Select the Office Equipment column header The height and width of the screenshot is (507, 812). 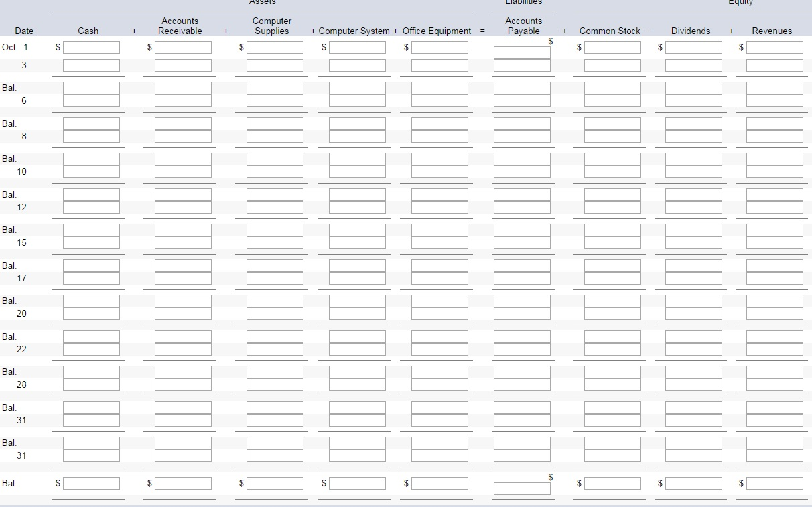[x=437, y=31]
